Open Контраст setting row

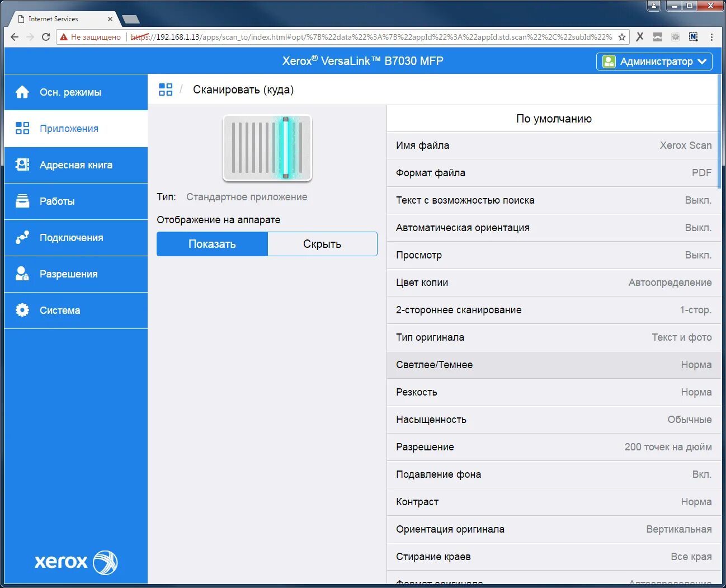[554, 502]
